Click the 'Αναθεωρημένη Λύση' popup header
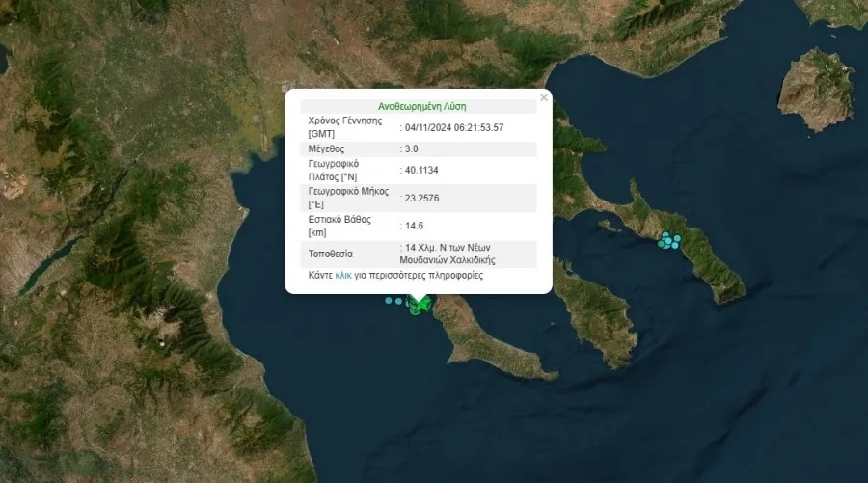 point(421,107)
